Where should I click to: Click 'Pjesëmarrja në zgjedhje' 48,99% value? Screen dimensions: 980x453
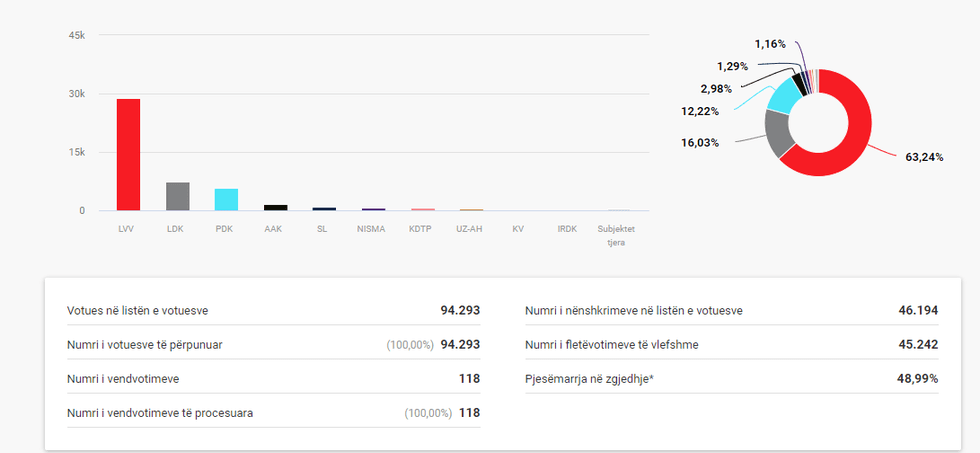pyautogui.click(x=917, y=379)
